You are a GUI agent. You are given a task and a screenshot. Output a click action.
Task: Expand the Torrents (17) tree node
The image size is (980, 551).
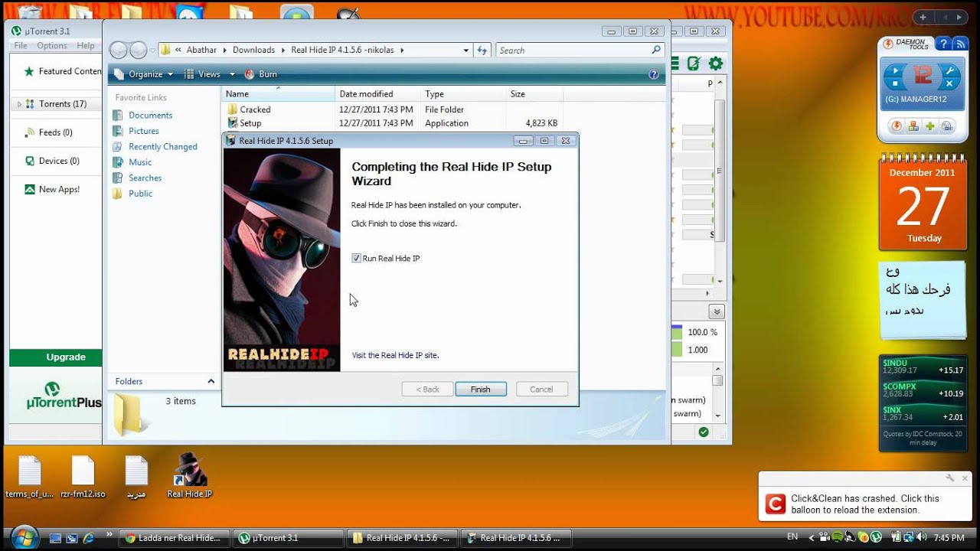click(x=19, y=104)
